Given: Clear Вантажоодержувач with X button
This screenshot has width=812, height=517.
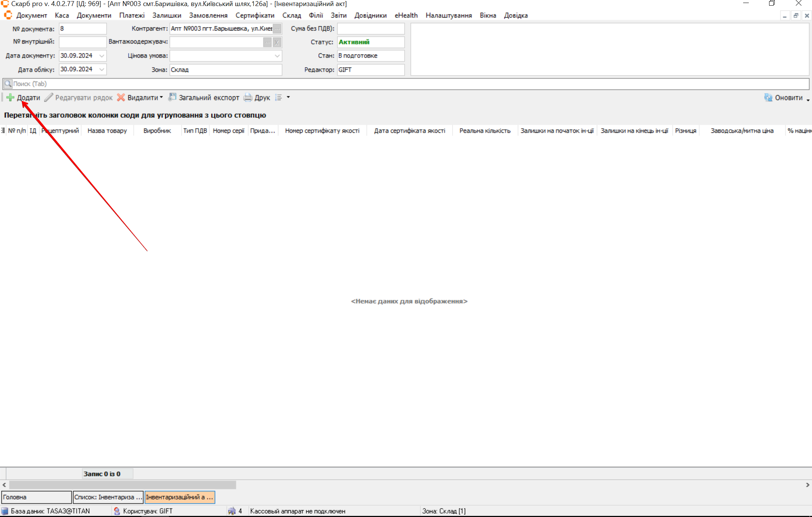Looking at the screenshot, I should point(277,42).
